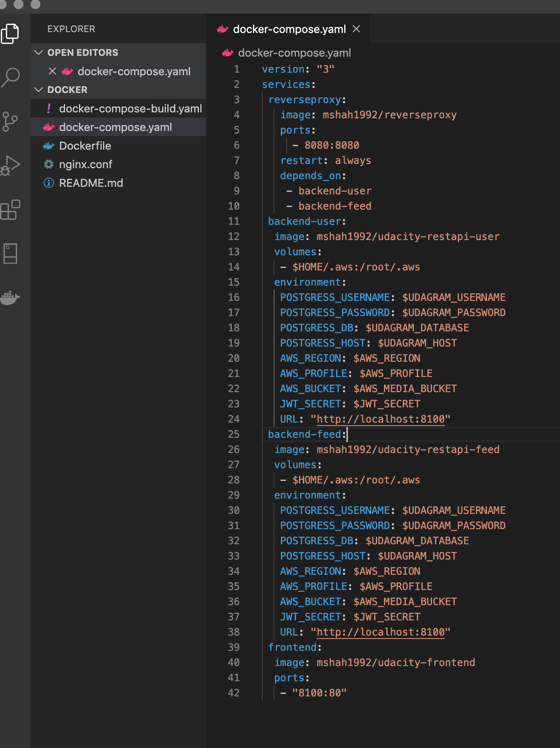560x748 pixels.
Task: Open the Run and Debug view
Action: pos(10,166)
